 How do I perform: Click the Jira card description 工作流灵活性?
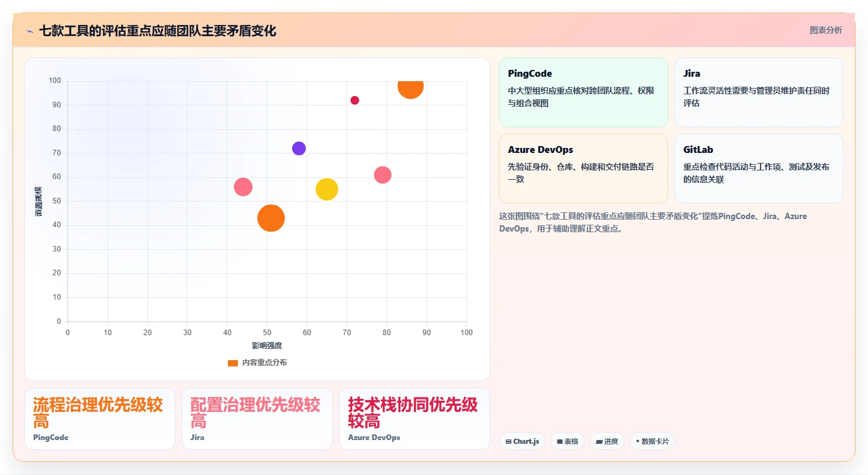[x=756, y=97]
